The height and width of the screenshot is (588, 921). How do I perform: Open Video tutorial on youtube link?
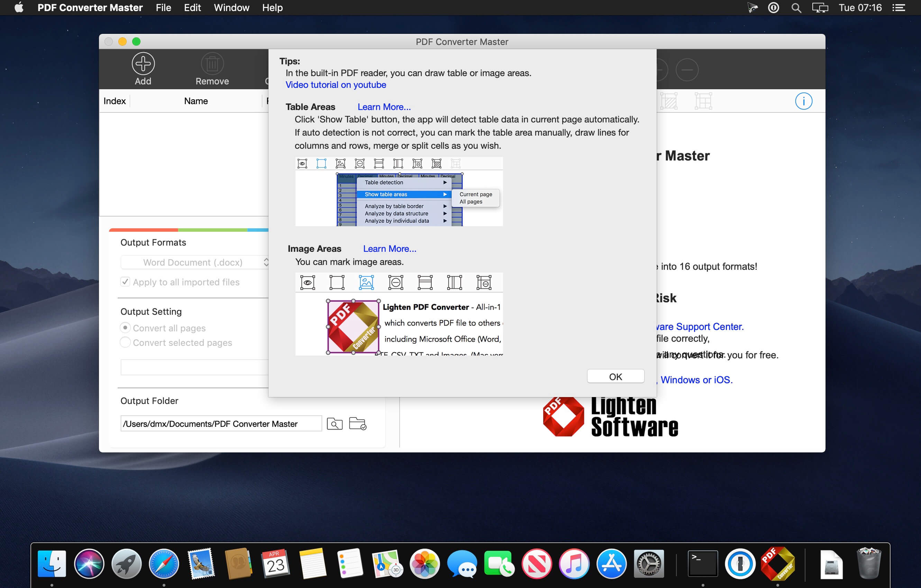pyautogui.click(x=336, y=85)
